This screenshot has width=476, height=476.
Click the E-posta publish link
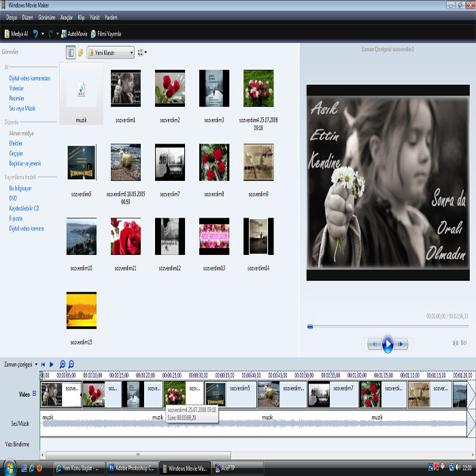coord(16,218)
